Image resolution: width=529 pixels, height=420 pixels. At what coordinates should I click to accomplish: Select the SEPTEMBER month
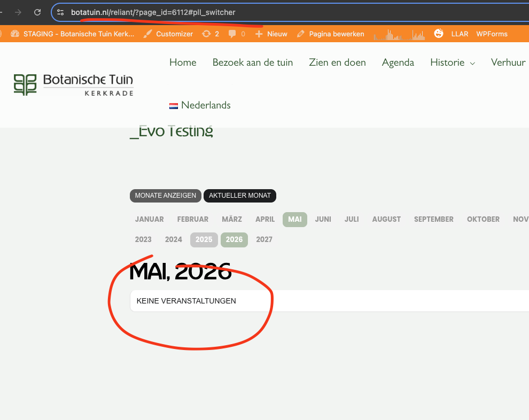pos(434,219)
